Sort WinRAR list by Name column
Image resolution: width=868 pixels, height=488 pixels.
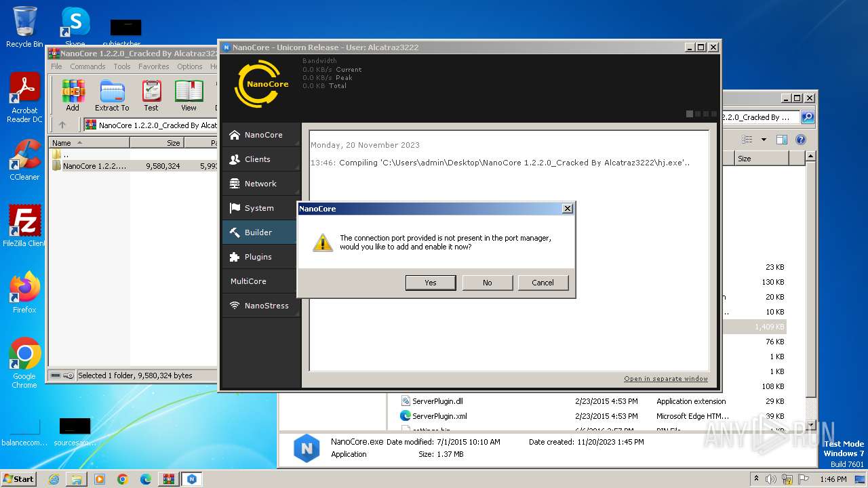point(89,143)
